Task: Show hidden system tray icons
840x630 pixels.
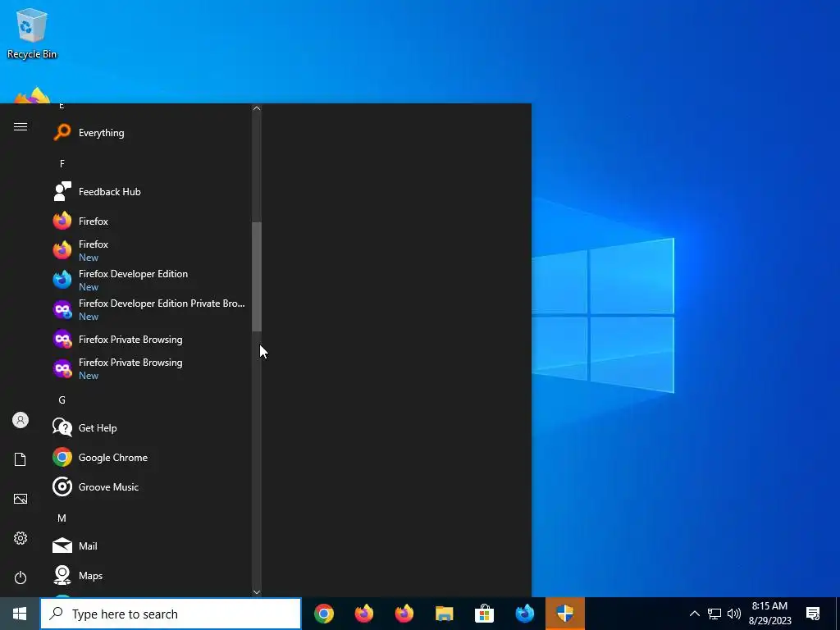Action: (x=694, y=614)
